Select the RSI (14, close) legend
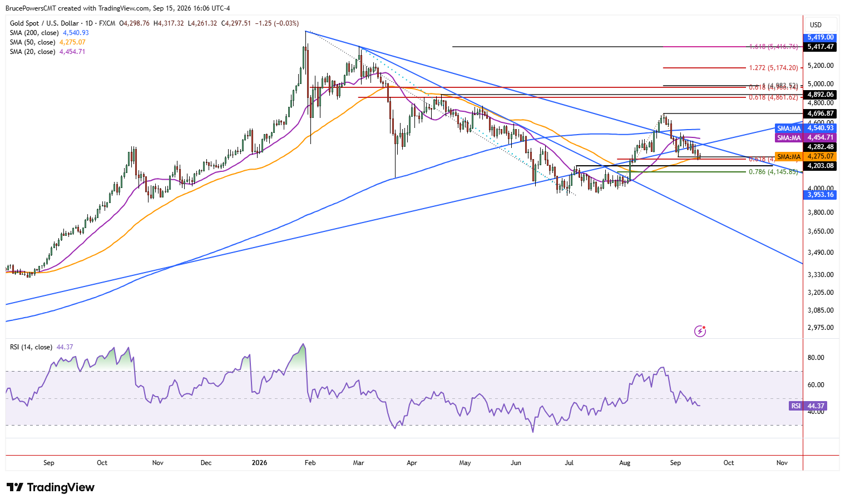The image size is (845, 504). [x=42, y=347]
